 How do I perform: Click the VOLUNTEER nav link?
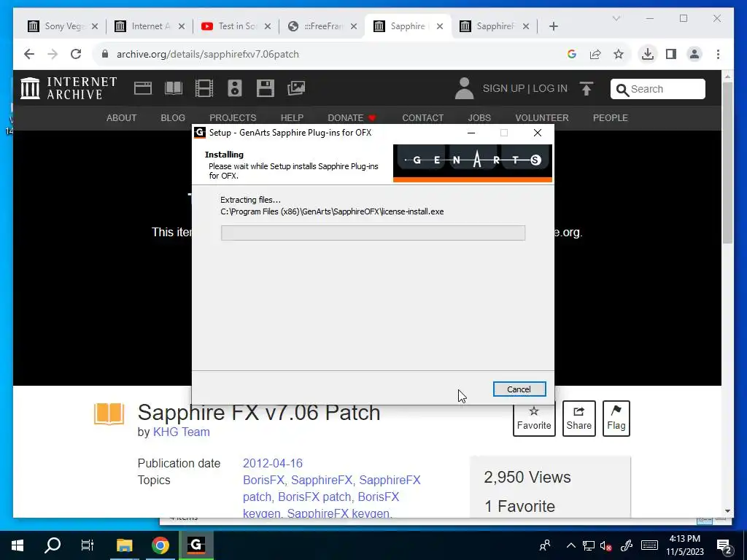coord(542,118)
